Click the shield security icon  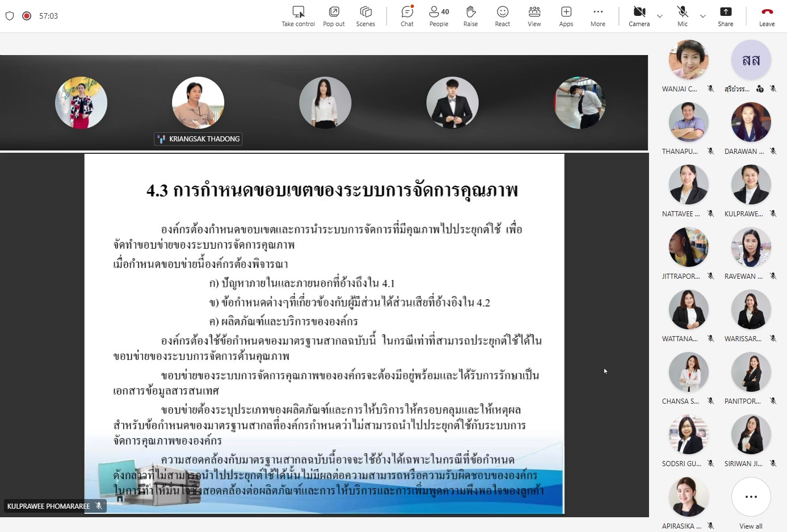pyautogui.click(x=10, y=16)
